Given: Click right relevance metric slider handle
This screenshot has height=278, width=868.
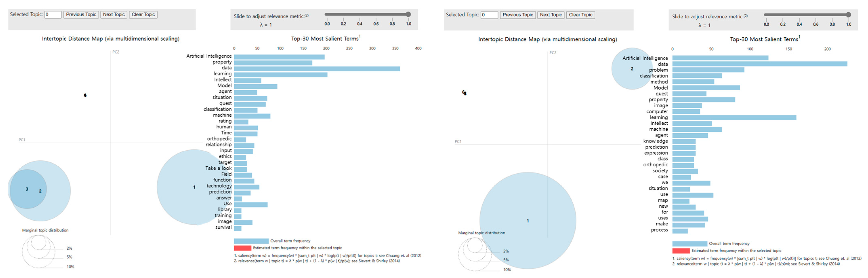Looking at the screenshot, I should click(848, 15).
